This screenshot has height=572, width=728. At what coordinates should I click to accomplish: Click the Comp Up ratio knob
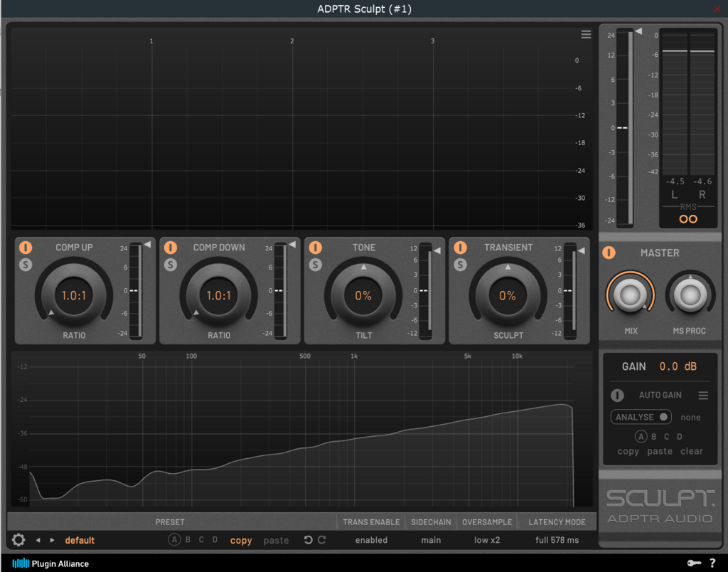point(74,295)
